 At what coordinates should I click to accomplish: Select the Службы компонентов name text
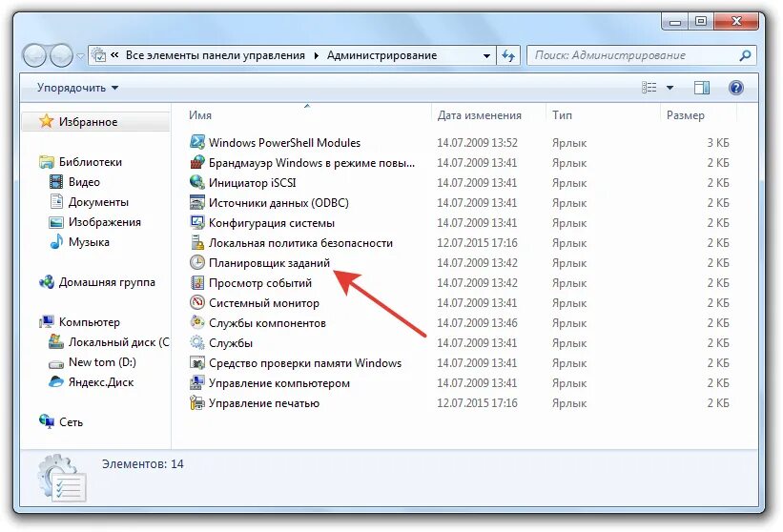(267, 323)
